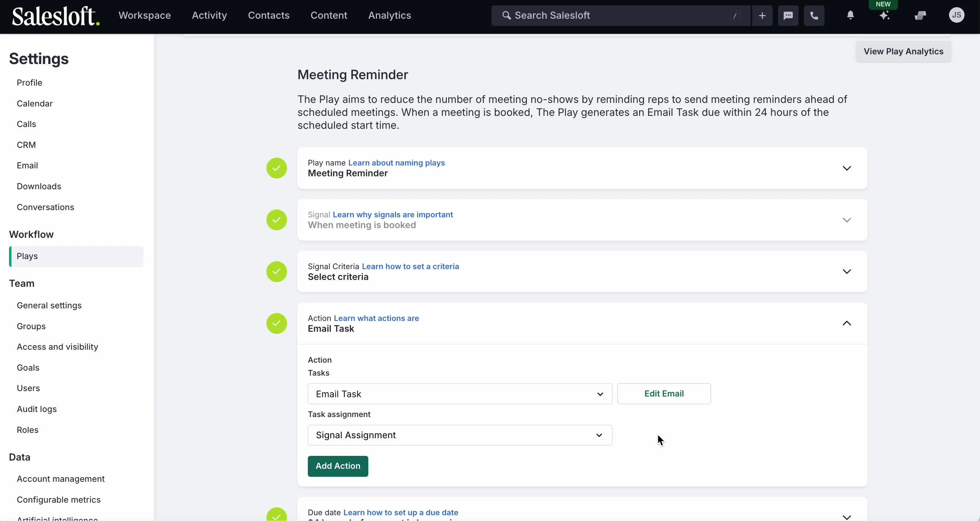980x521 pixels.
Task: Expand the Due date section chevron
Action: pyautogui.click(x=846, y=517)
